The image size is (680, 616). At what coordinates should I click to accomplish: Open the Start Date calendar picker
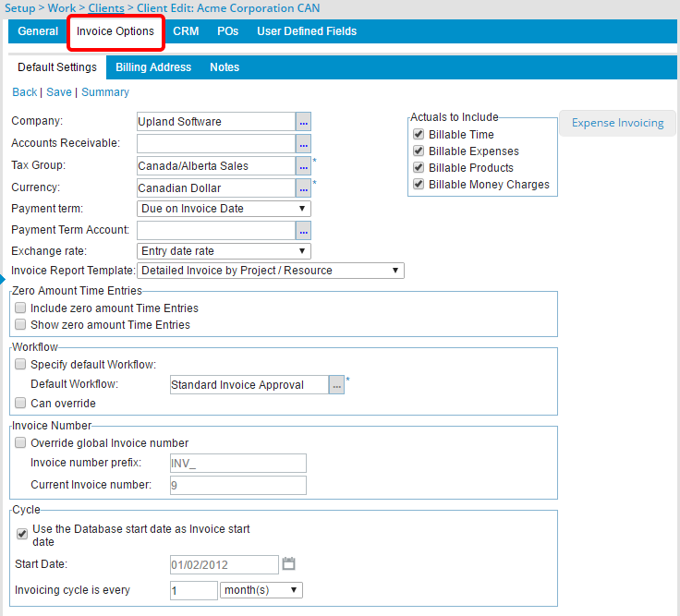coord(287,564)
